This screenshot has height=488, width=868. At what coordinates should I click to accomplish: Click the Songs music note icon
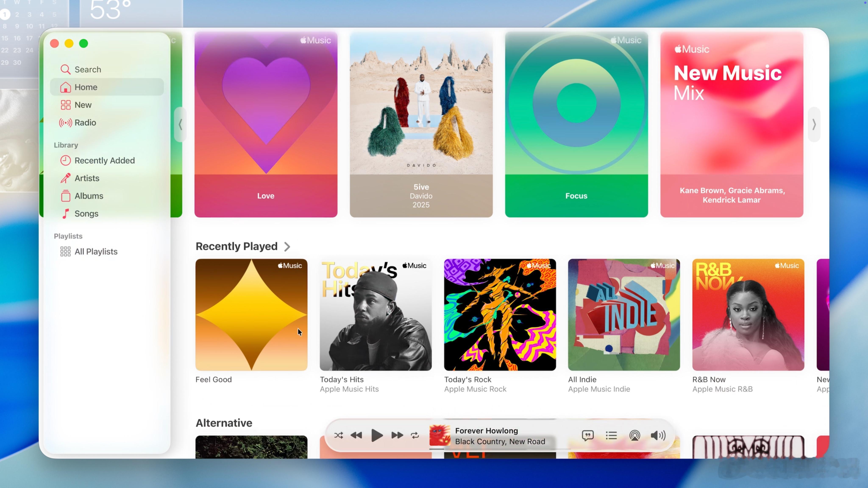pos(66,213)
